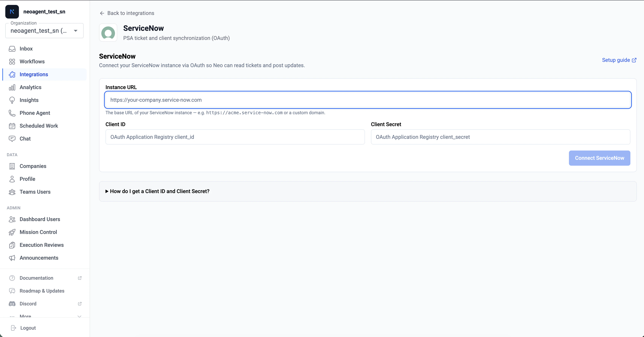The image size is (644, 337).
Task: Open the Phone Agent page
Action: [44, 113]
